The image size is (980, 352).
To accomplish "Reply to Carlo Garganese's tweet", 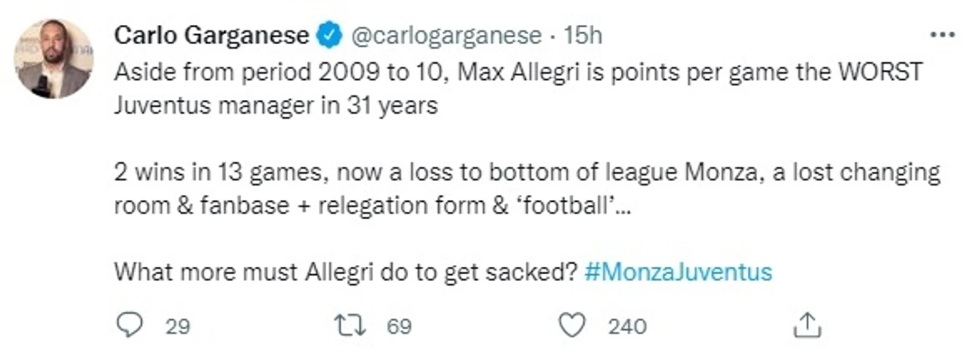I will coord(129,326).
